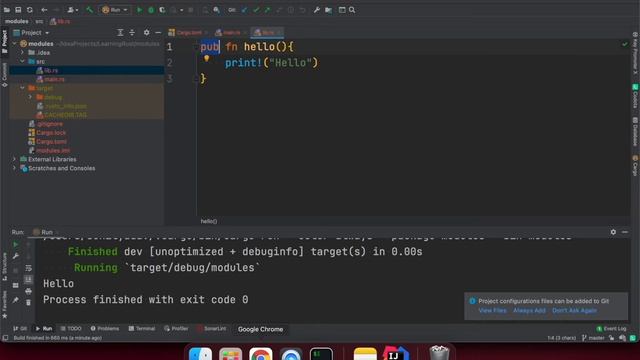Click the green inspection checkmark in editor

[x=624, y=44]
